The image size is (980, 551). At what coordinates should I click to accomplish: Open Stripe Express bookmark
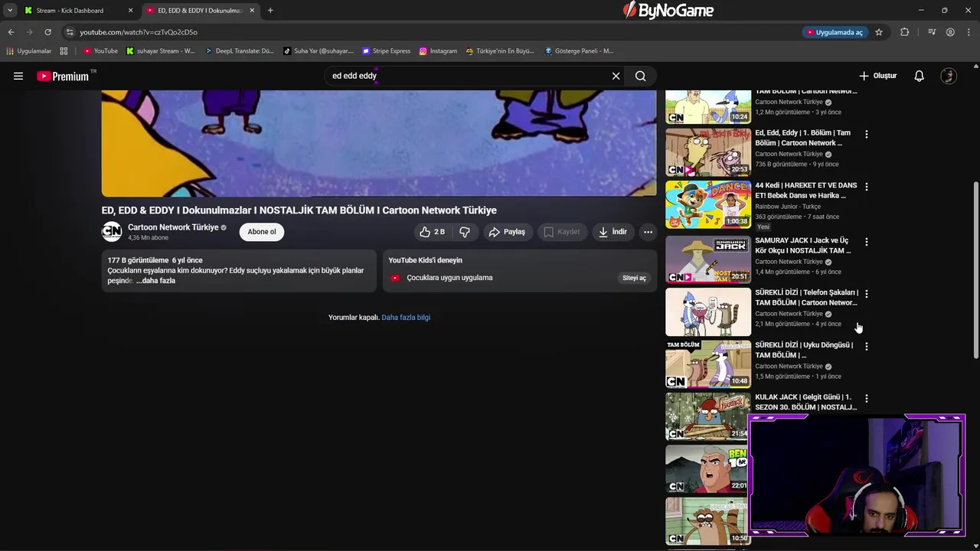point(387,51)
